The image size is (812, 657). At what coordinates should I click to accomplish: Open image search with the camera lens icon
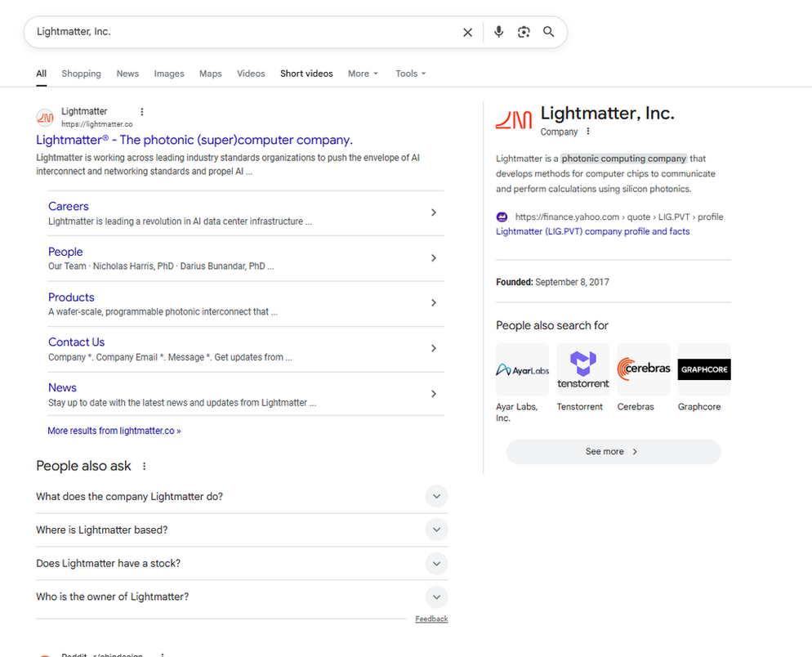(524, 32)
